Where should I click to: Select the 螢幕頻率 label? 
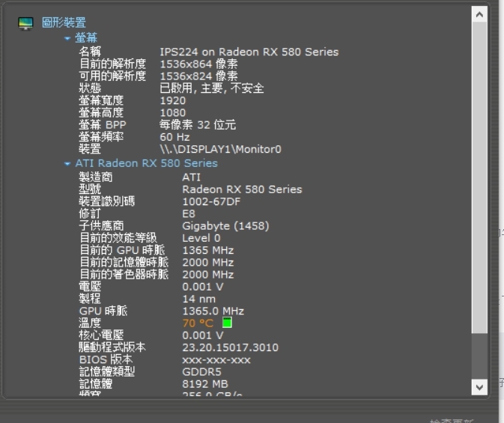point(101,137)
